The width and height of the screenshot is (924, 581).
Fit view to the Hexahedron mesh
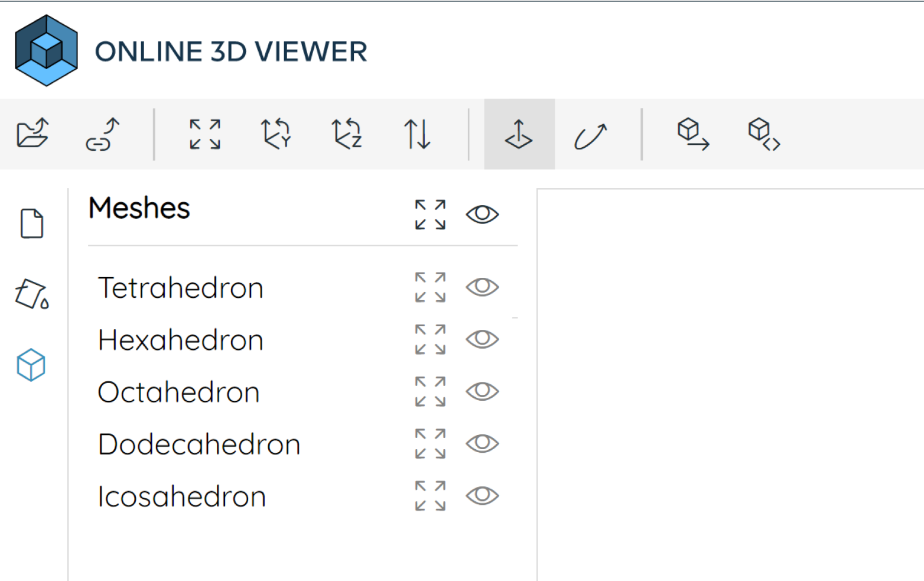tap(430, 340)
